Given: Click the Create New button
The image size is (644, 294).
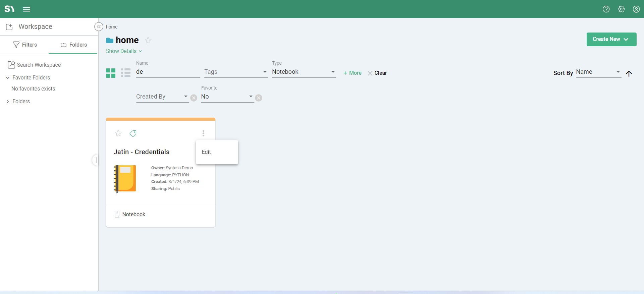Looking at the screenshot, I should [611, 39].
